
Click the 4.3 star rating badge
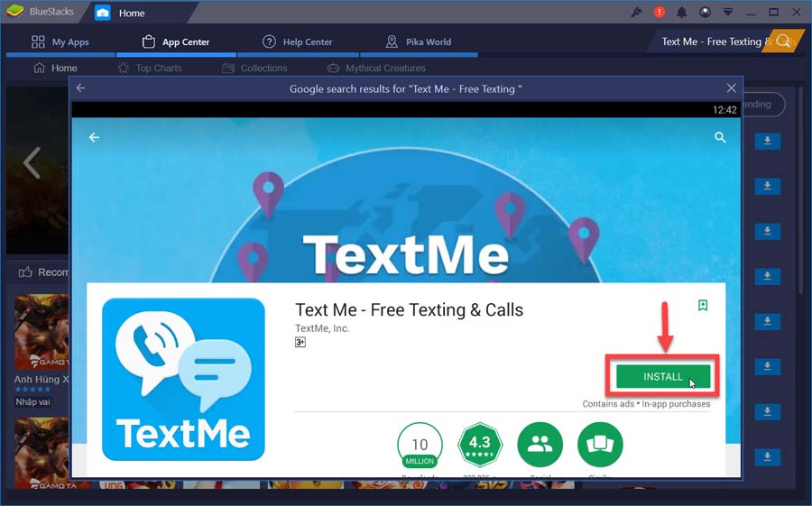pos(480,445)
